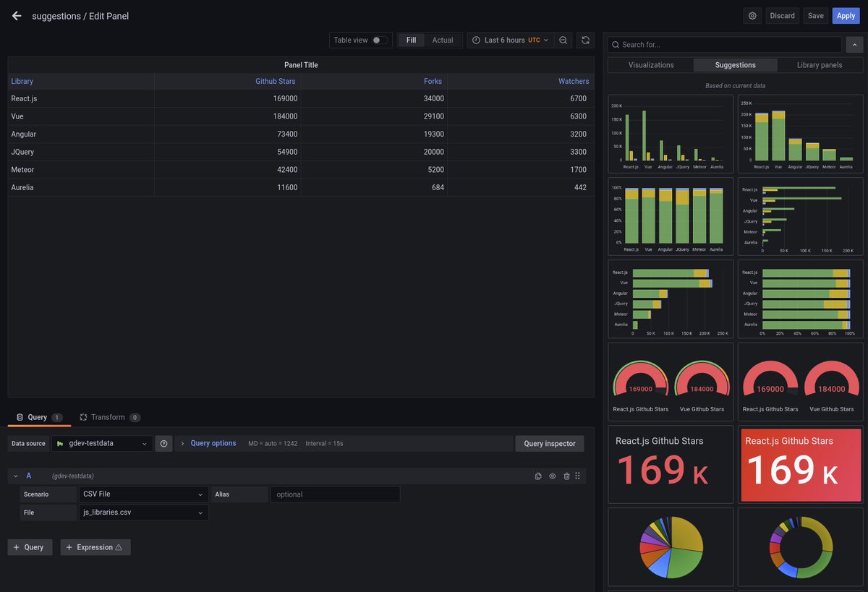Viewport: 868px width, 592px height.
Task: Choose the stat suggestion with red text
Action: [x=671, y=464]
